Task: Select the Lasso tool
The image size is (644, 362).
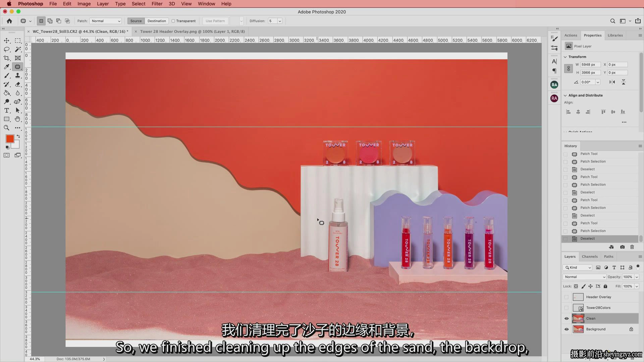Action: pyautogui.click(x=7, y=49)
